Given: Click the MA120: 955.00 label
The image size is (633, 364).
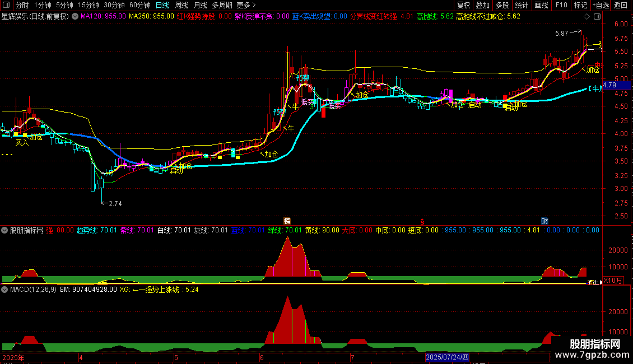Looking at the screenshot, I should click(103, 17).
